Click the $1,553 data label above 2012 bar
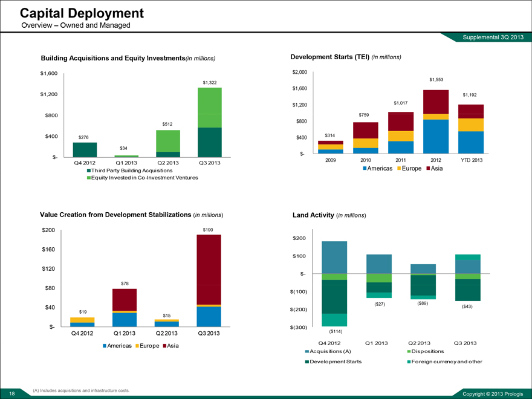The height and width of the screenshot is (399, 532). click(436, 80)
